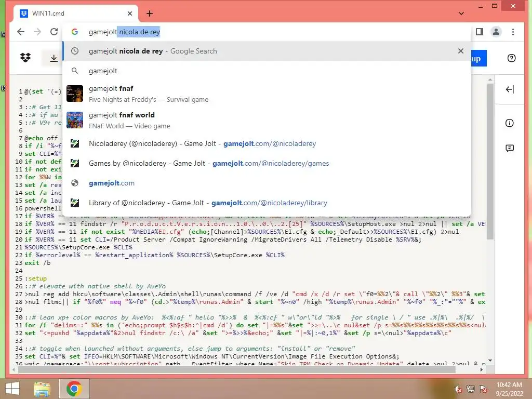The height and width of the screenshot is (399, 532).
Task: Open Games by @nicoladerey suggestion
Action: 267,163
